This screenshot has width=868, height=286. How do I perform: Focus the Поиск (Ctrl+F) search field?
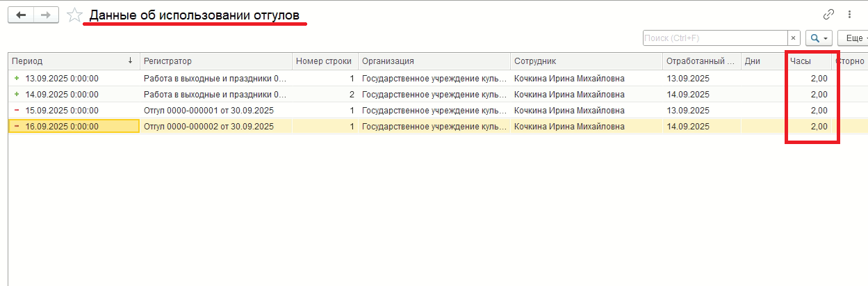pos(715,38)
